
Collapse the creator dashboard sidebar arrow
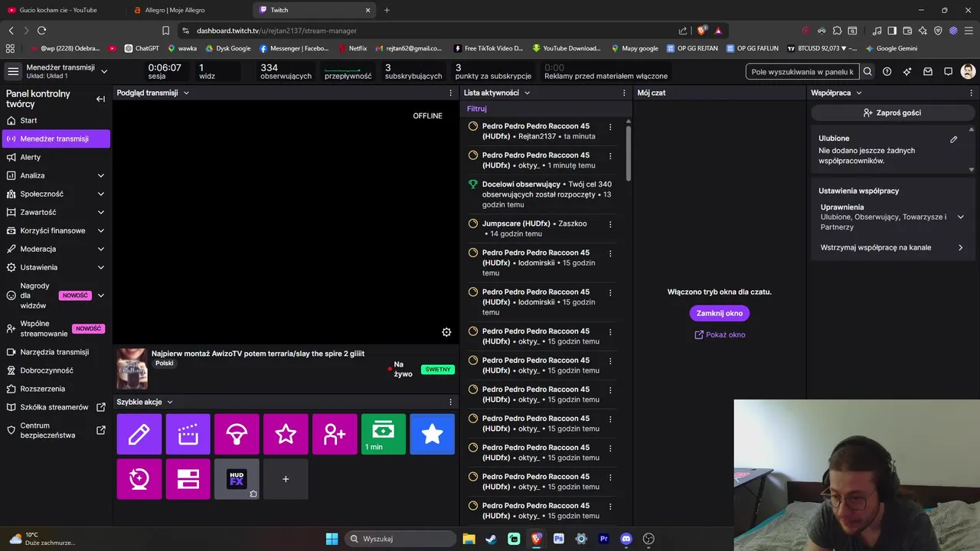(100, 99)
